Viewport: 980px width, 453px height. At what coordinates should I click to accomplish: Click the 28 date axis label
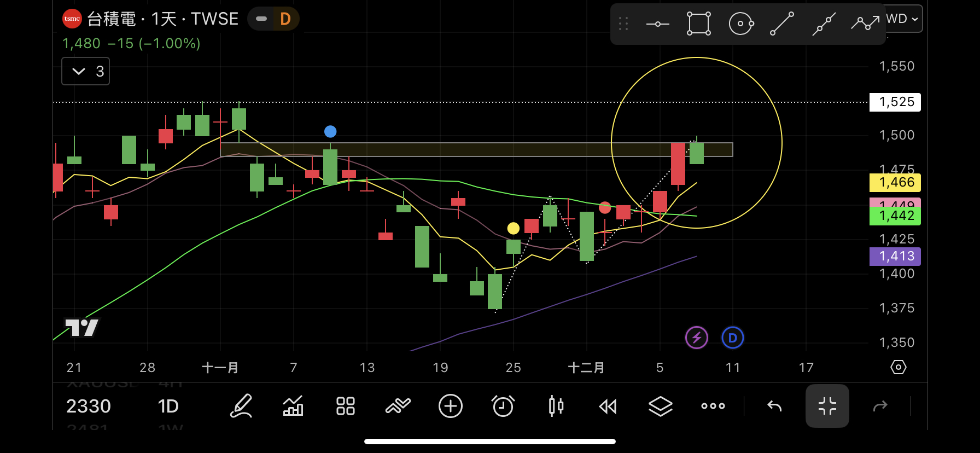[148, 367]
